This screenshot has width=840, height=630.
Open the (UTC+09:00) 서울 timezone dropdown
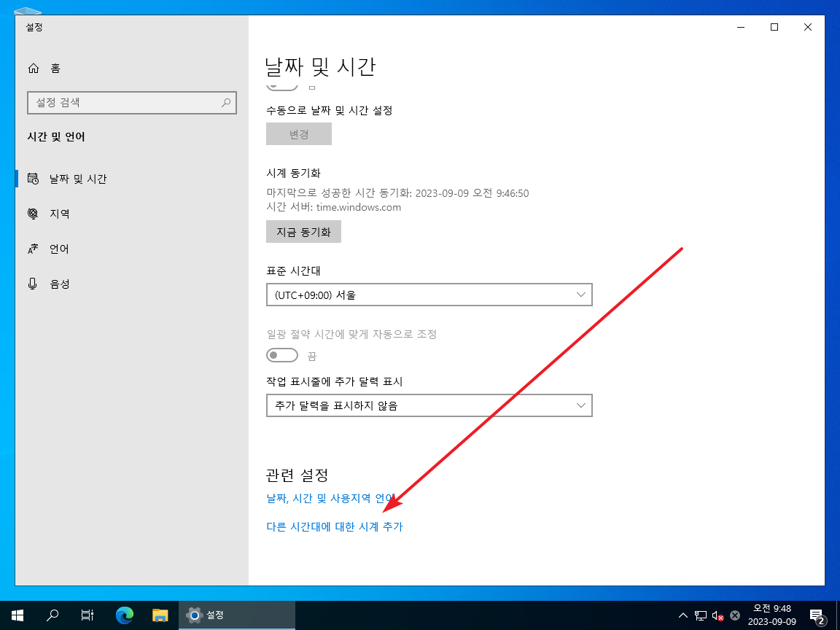[x=429, y=295]
